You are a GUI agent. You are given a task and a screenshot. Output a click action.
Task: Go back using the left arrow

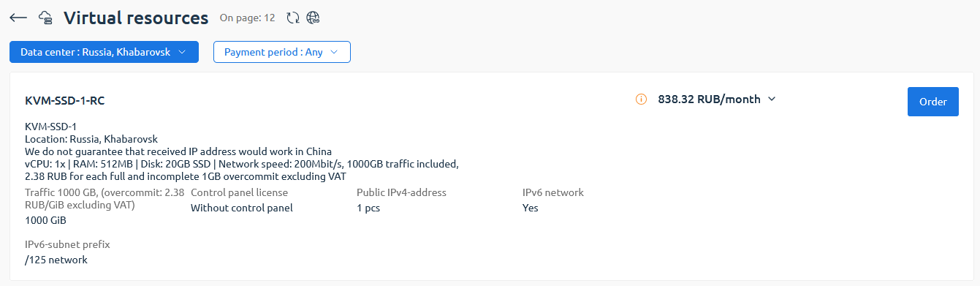click(x=18, y=18)
